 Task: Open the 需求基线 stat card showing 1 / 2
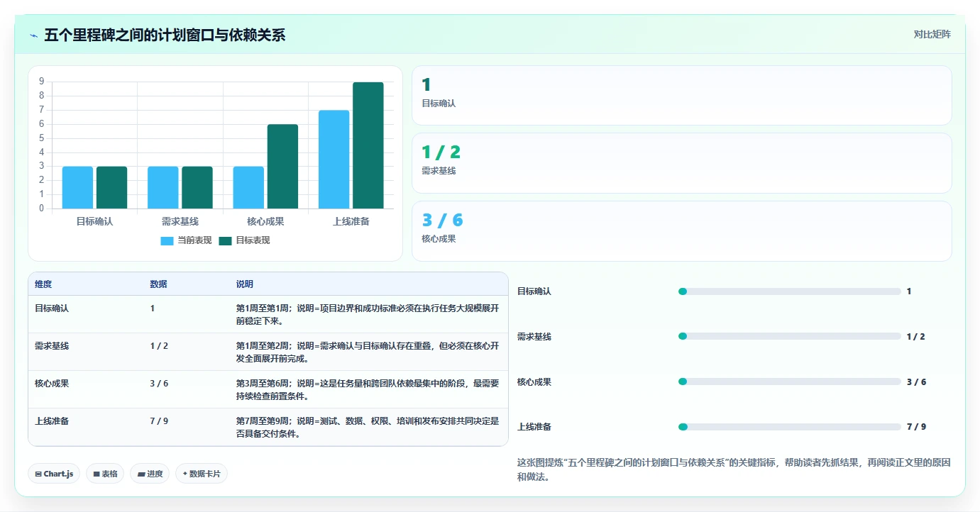click(x=681, y=163)
